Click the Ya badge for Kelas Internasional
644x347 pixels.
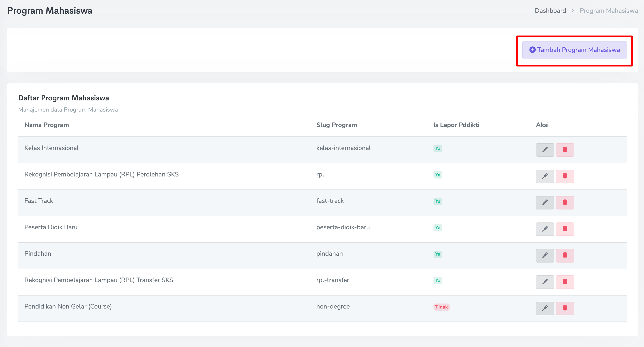(x=438, y=148)
